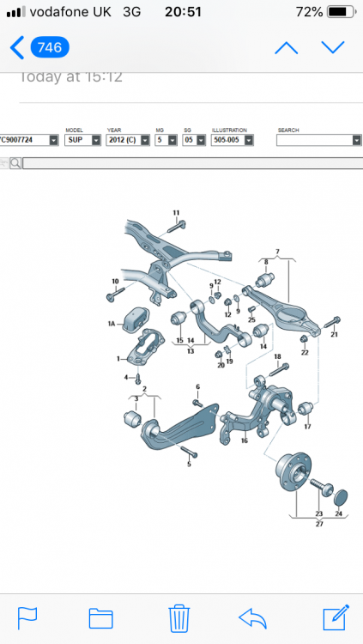This screenshot has height=644, width=363.
Task: Select part number 23 hub bolt label
Action: pos(319,513)
